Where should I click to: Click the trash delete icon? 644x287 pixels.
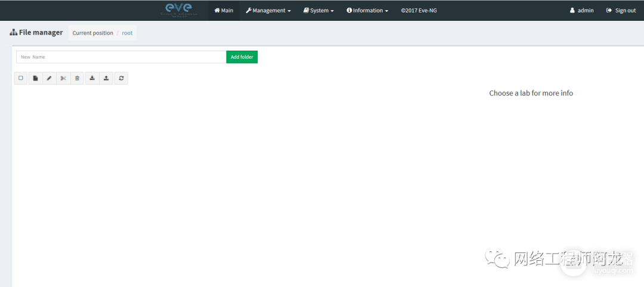click(x=77, y=78)
